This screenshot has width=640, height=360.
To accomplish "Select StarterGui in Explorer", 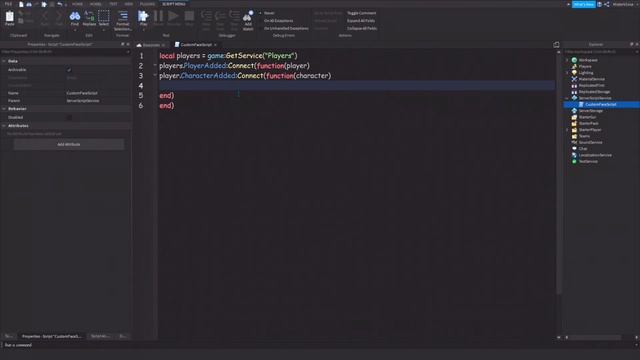I will click(587, 117).
